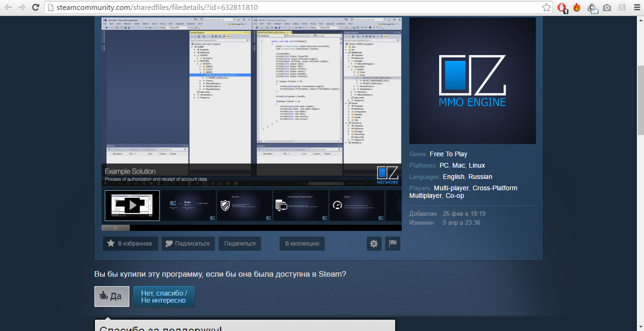Subscribe using the 'Подписаться' button

pyautogui.click(x=188, y=244)
